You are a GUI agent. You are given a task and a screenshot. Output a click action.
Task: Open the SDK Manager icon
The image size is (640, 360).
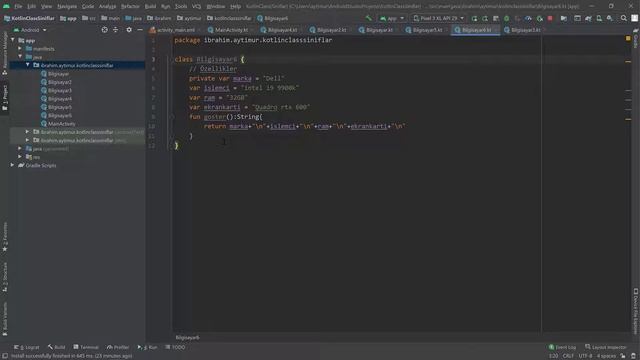[x=610, y=18]
